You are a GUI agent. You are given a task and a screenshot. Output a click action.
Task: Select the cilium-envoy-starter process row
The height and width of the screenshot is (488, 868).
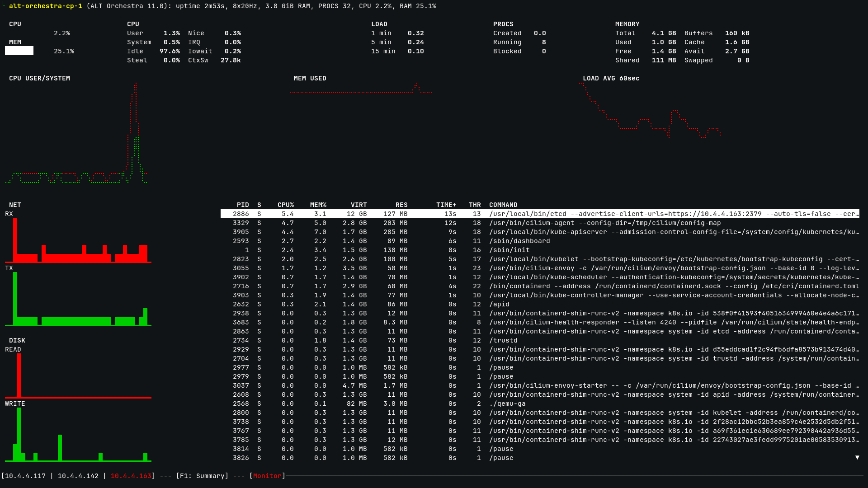(x=540, y=385)
